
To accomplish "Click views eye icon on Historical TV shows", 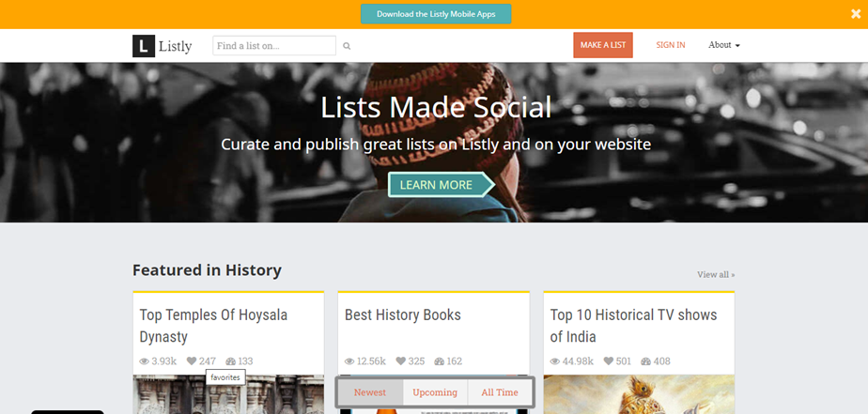I will 556,361.
